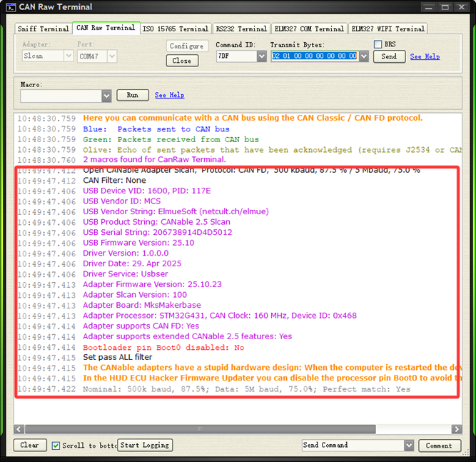This screenshot has width=476, height=462.
Task: Click the Send Command input field
Action: pos(353,445)
